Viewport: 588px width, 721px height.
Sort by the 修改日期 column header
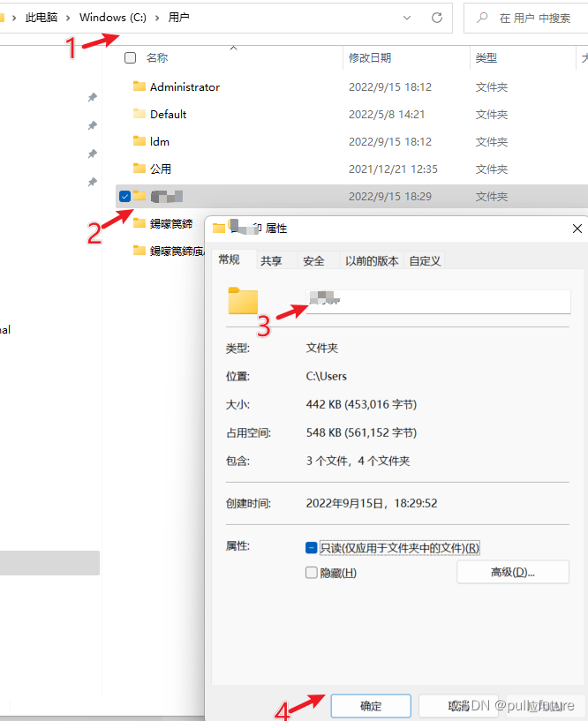[369, 58]
